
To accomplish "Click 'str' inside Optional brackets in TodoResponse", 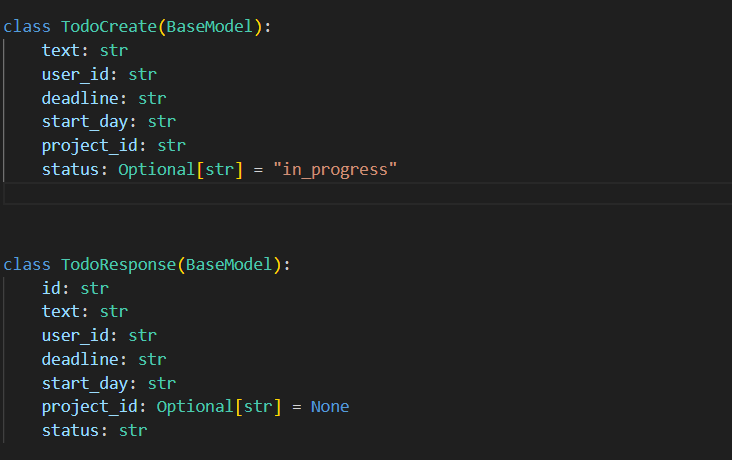I will [258, 407].
